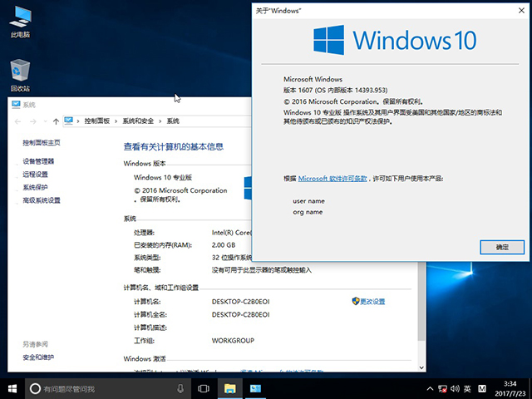The height and width of the screenshot is (399, 532).
Task: Select the System window taskbar icon
Action: coord(257,388)
